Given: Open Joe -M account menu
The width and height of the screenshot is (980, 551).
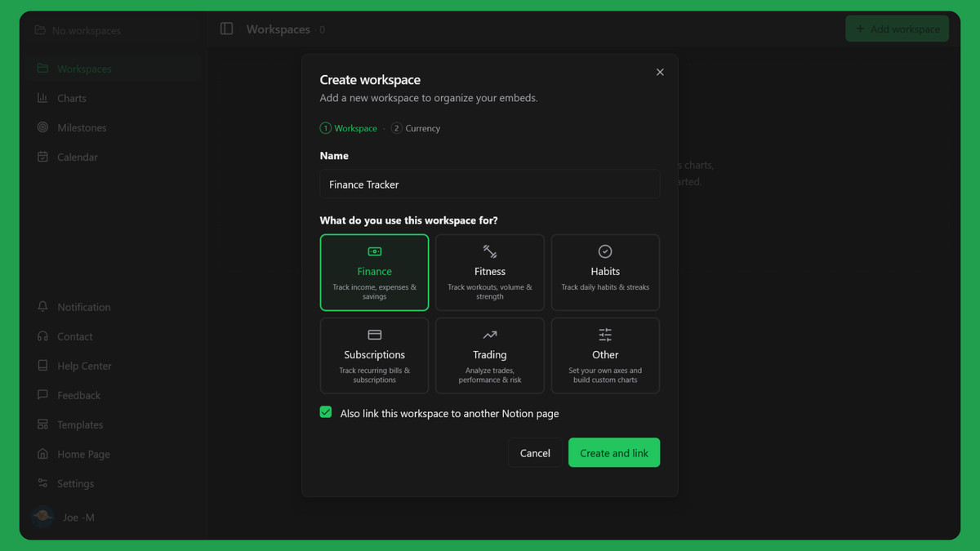Looking at the screenshot, I should click(x=113, y=517).
